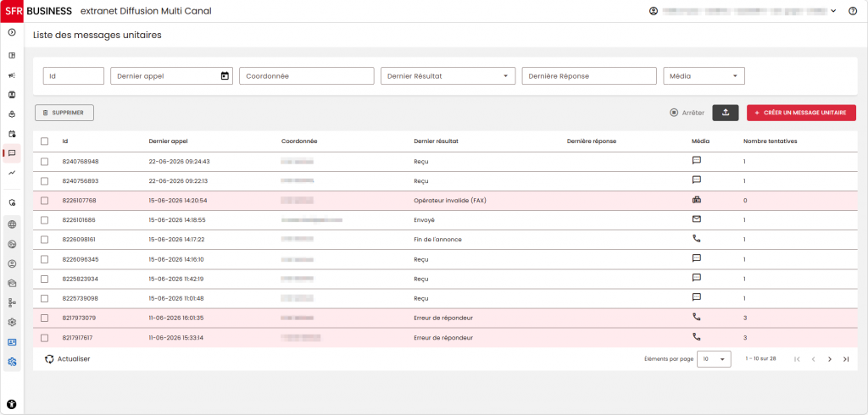
Task: Click the refresh icon next to Actualiser
Action: click(x=49, y=359)
